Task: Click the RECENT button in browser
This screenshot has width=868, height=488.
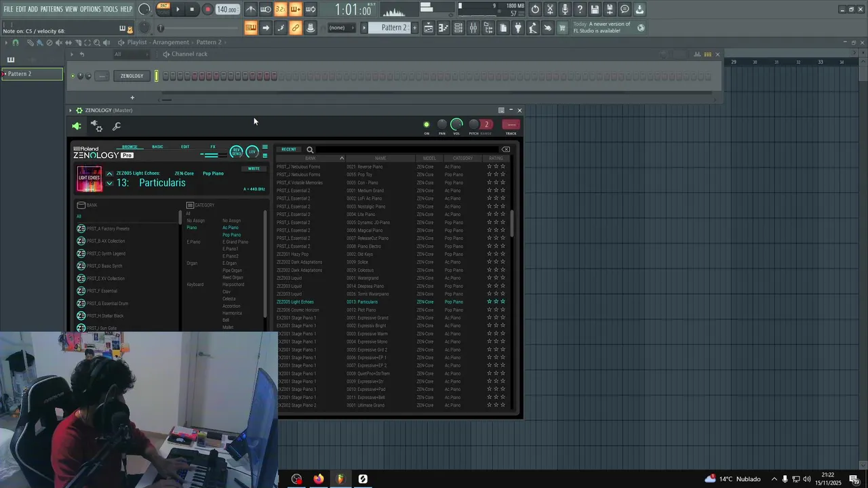Action: pyautogui.click(x=289, y=149)
